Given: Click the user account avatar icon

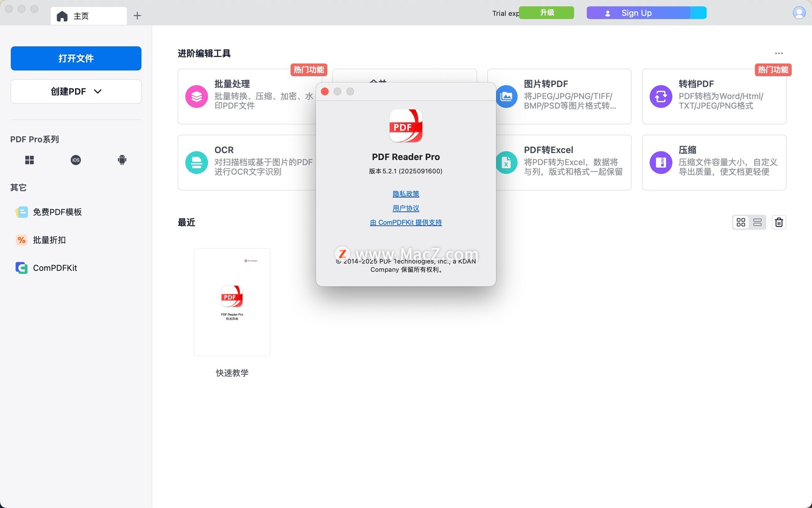Looking at the screenshot, I should (799, 13).
